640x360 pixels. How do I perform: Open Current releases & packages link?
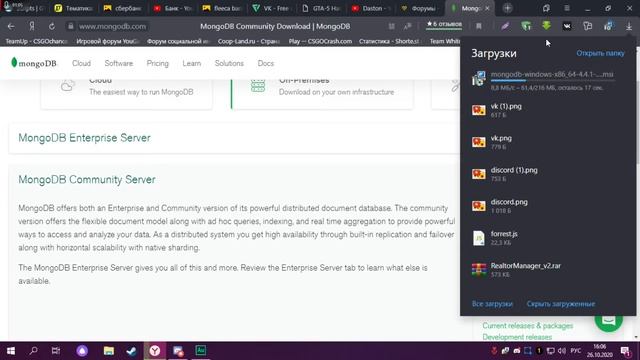[x=527, y=326]
